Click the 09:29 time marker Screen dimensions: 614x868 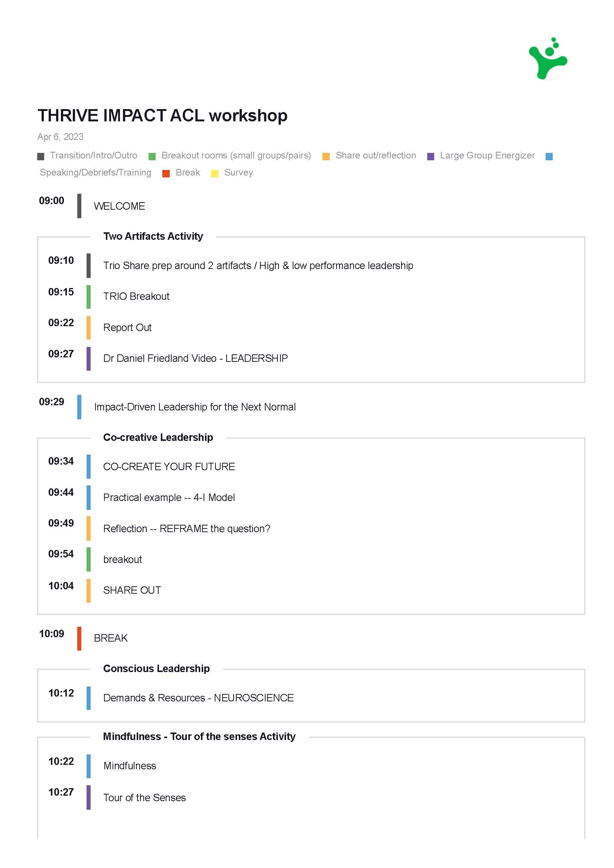[x=52, y=402]
